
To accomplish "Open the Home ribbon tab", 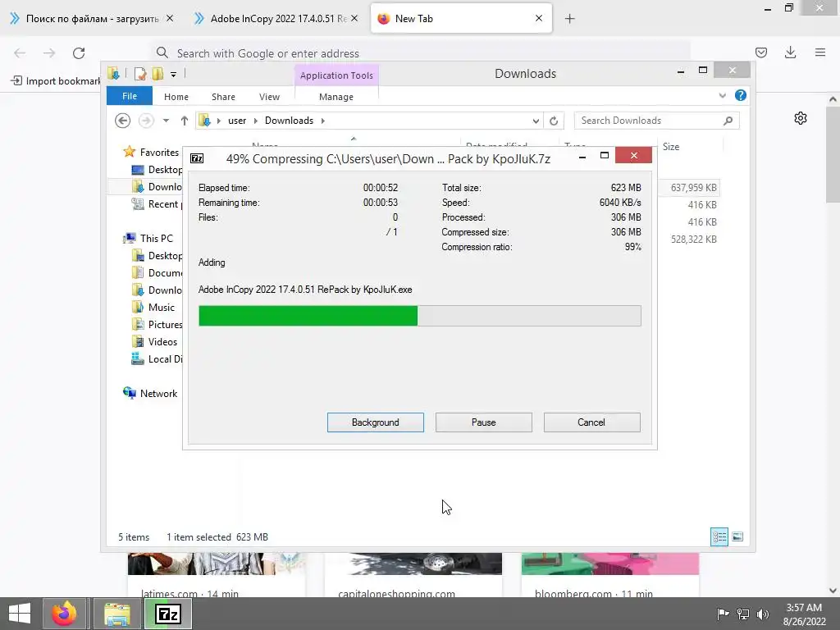I will coord(176,97).
